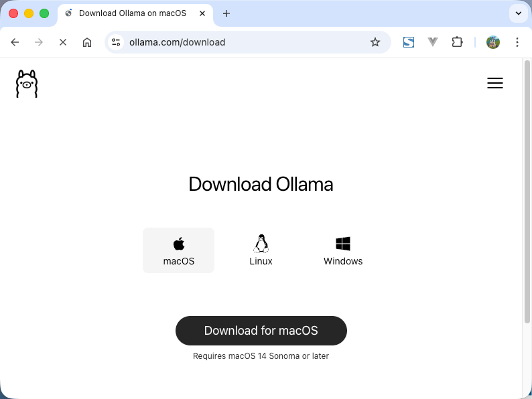This screenshot has width=532, height=399.
Task: Click the Ollama llama logo
Action: [27, 84]
